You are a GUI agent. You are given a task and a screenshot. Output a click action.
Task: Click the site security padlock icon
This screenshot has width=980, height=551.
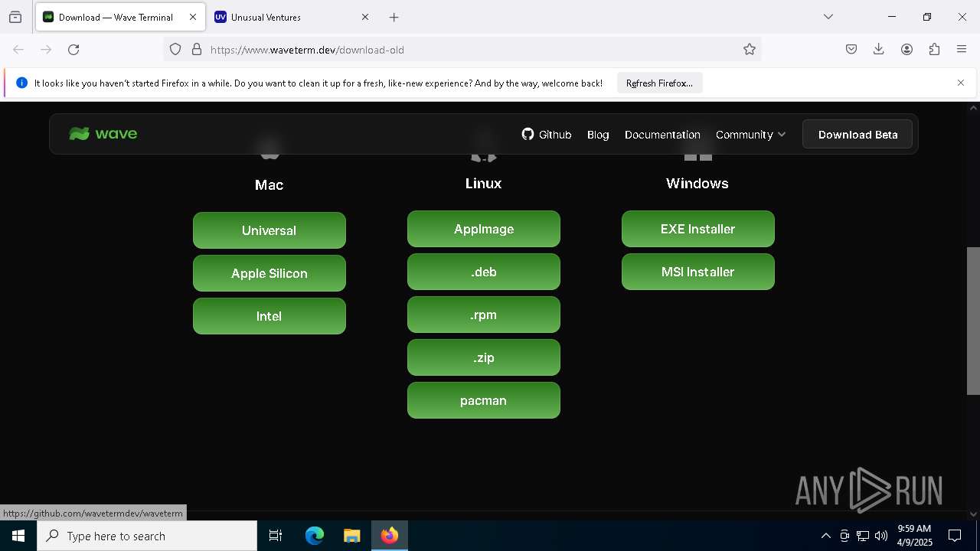point(197,50)
